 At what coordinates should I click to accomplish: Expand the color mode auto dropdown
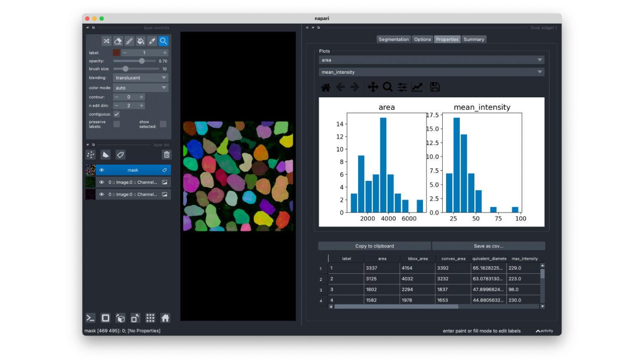141,88
